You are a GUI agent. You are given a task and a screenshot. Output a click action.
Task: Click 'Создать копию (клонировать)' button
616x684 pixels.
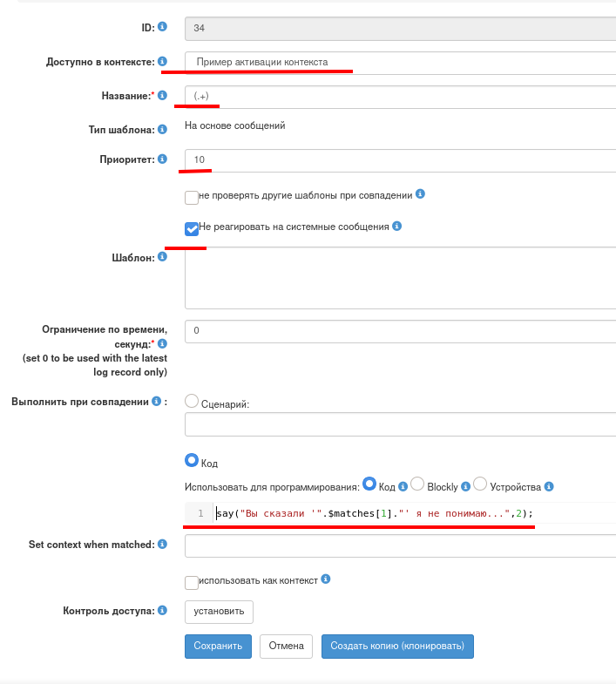[x=397, y=646]
